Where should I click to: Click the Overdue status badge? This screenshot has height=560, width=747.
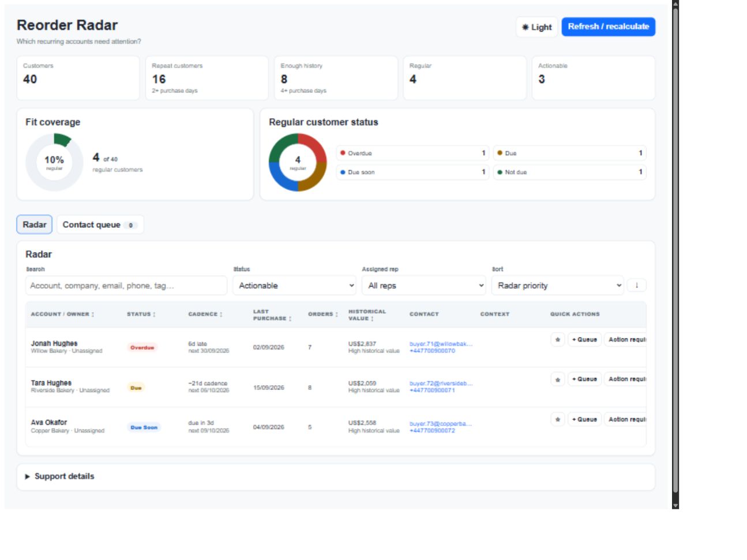[x=142, y=348]
